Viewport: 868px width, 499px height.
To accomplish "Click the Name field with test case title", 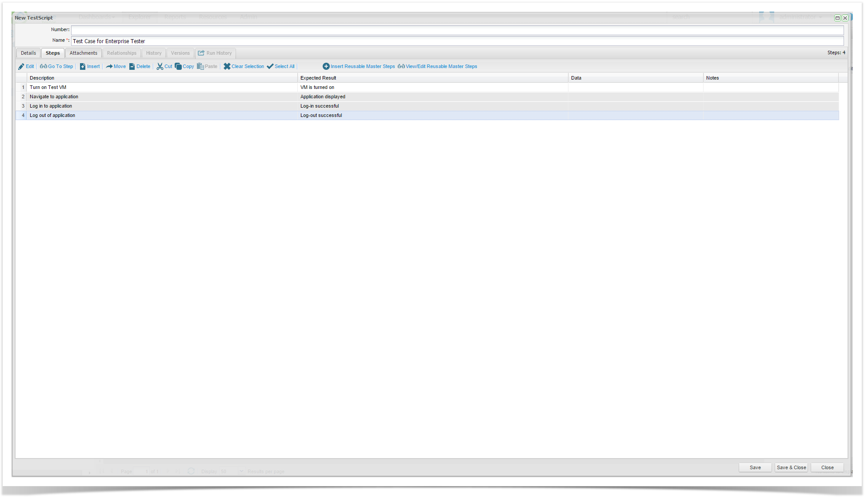I will tap(457, 41).
